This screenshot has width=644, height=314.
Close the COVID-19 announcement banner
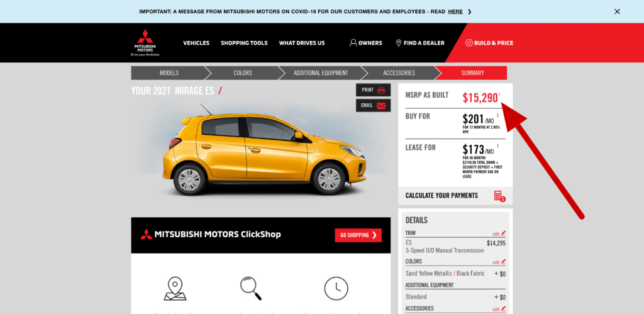pos(617,11)
